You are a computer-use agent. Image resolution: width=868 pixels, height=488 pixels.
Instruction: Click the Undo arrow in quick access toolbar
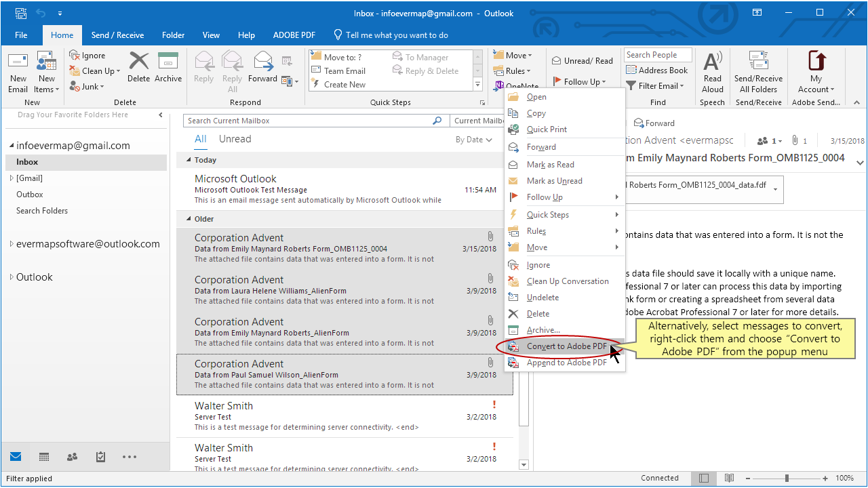pyautogui.click(x=40, y=14)
